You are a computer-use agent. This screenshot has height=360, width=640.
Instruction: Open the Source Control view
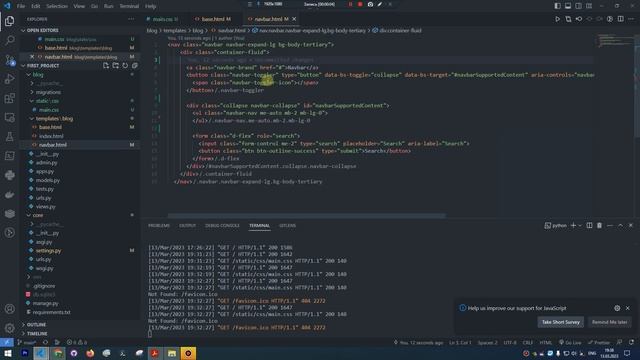coord(9,60)
